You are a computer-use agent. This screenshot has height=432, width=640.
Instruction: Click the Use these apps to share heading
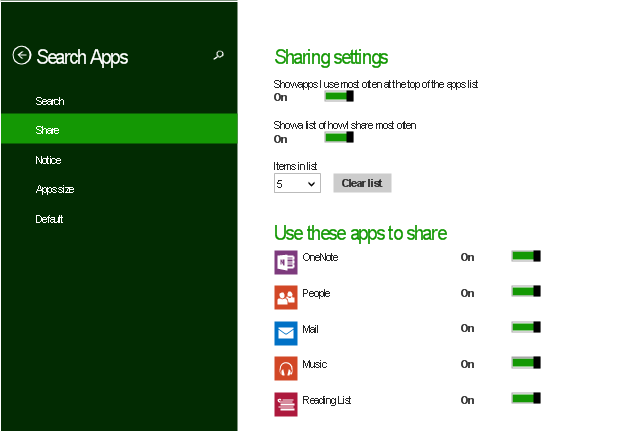360,234
